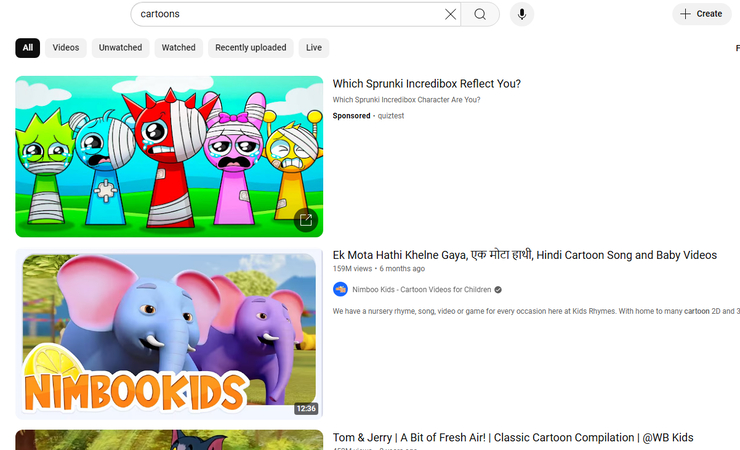Image resolution: width=740 pixels, height=450 pixels.
Task: Select the Videos filter chip
Action: tap(66, 48)
